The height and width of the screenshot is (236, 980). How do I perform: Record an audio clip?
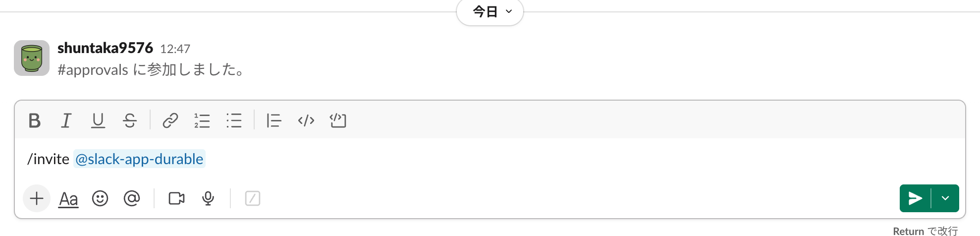[208, 199]
